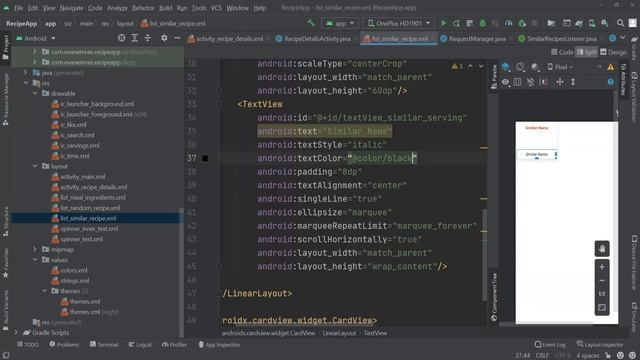
Task: Open the Android project view dropdown
Action: (36, 38)
